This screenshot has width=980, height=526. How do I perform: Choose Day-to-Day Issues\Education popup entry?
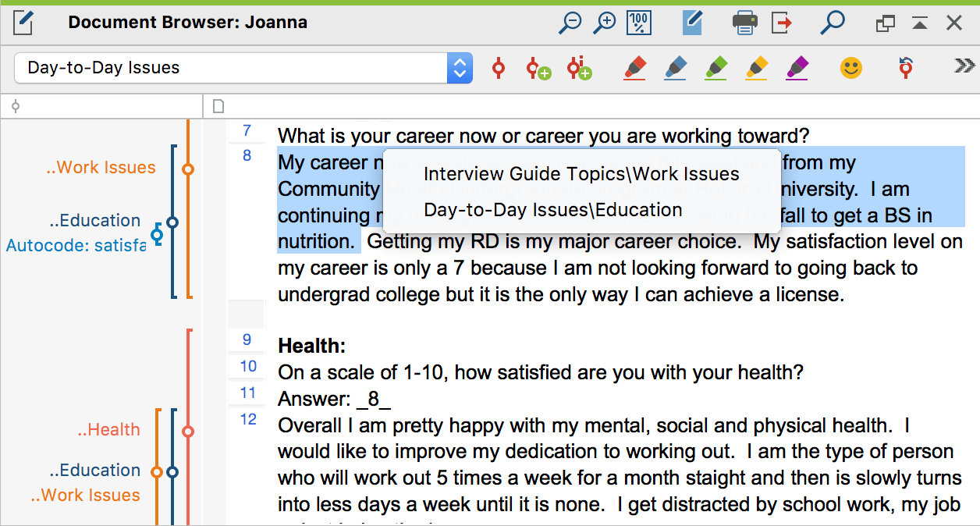(x=552, y=209)
